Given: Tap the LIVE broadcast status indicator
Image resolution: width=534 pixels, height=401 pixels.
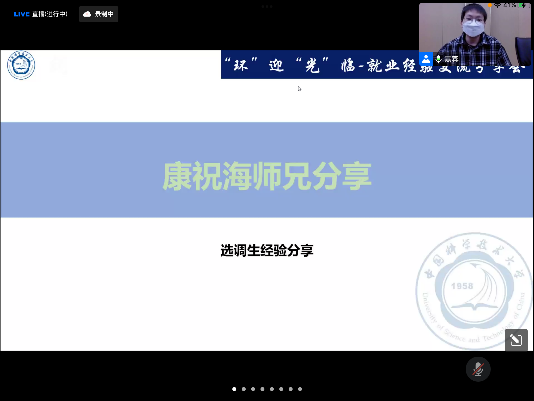Looking at the screenshot, I should click(41, 14).
